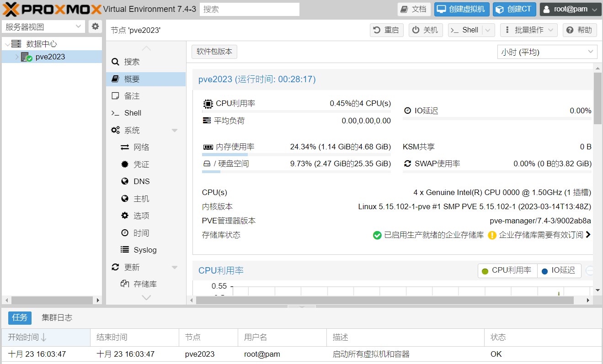Screen dimensions: 603x364
Task: Open the 网络 network settings item
Action: click(141, 147)
